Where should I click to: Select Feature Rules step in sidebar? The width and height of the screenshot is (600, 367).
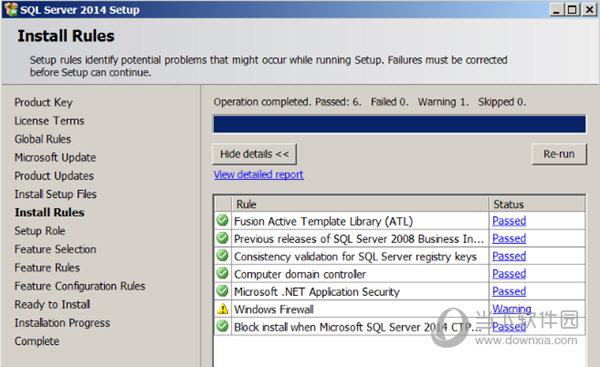coord(47,268)
